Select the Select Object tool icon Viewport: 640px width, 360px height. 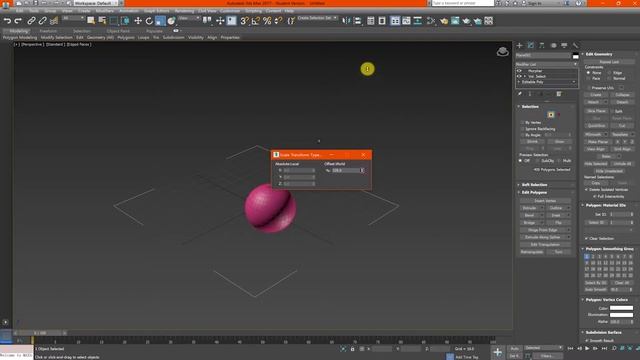(x=91, y=20)
